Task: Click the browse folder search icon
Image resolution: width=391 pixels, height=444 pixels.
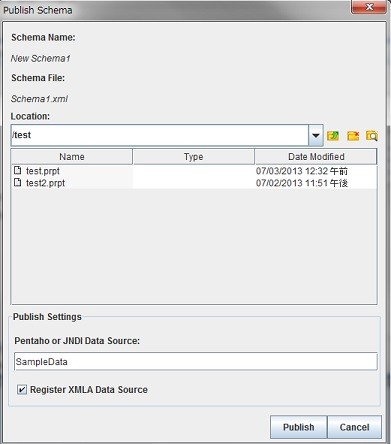Action: pos(372,136)
